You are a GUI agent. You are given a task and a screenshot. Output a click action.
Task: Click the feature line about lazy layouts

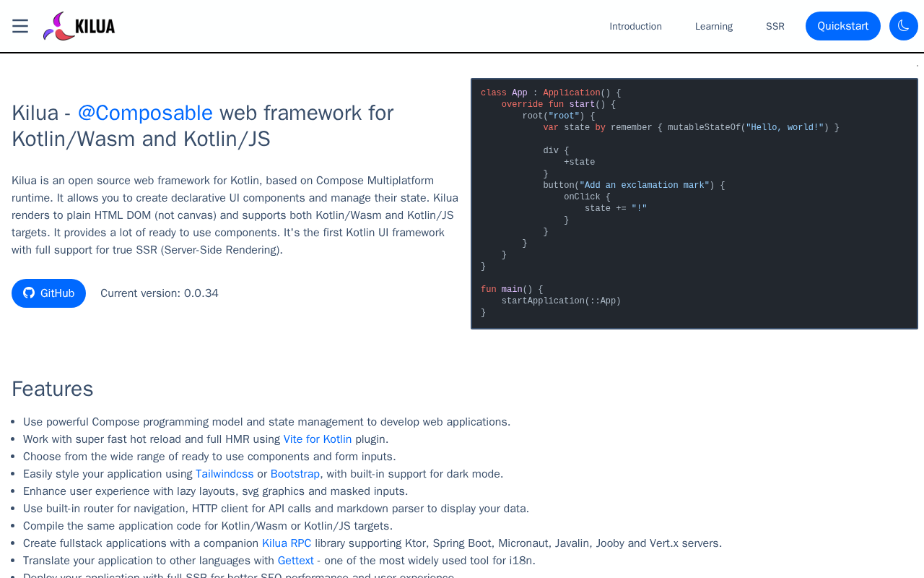216,491
